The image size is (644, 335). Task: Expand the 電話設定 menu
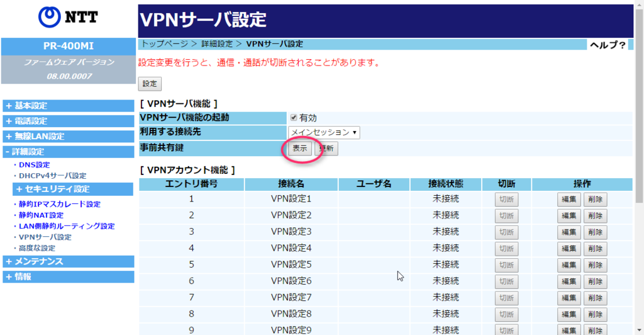point(68,121)
